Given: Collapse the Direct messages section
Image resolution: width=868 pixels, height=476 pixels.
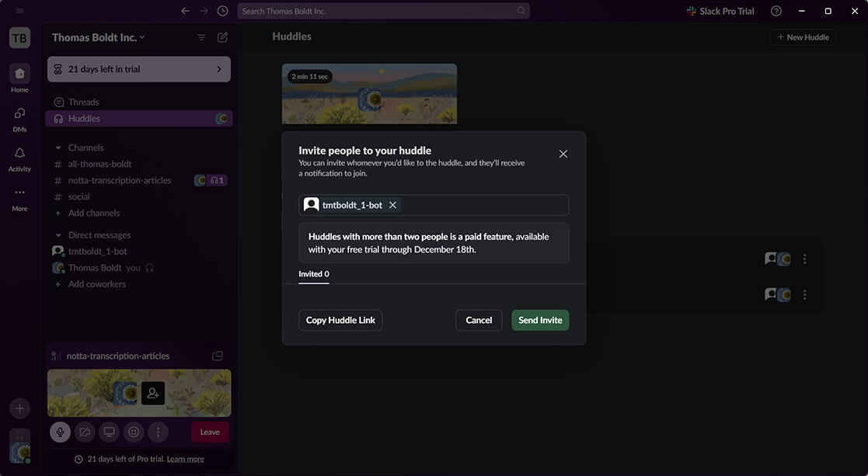Looking at the screenshot, I should tap(58, 235).
